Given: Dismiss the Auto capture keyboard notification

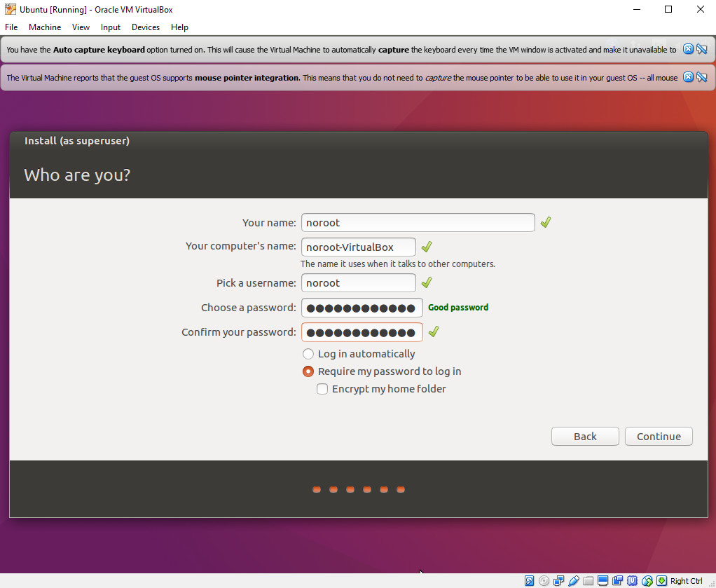Looking at the screenshot, I should [x=688, y=49].
